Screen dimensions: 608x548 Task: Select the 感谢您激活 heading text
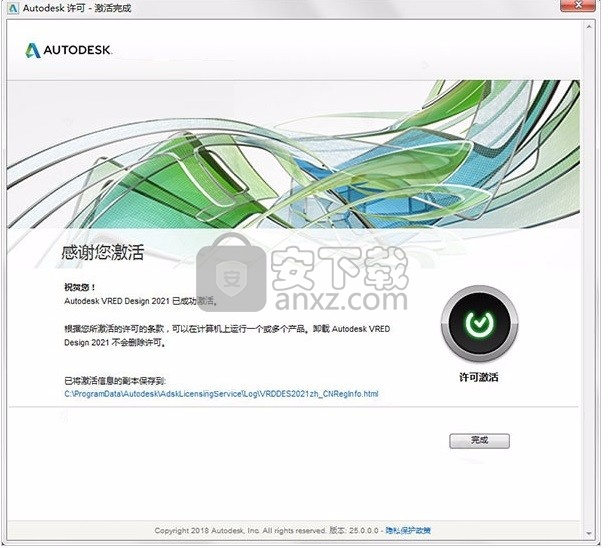pos(102,252)
